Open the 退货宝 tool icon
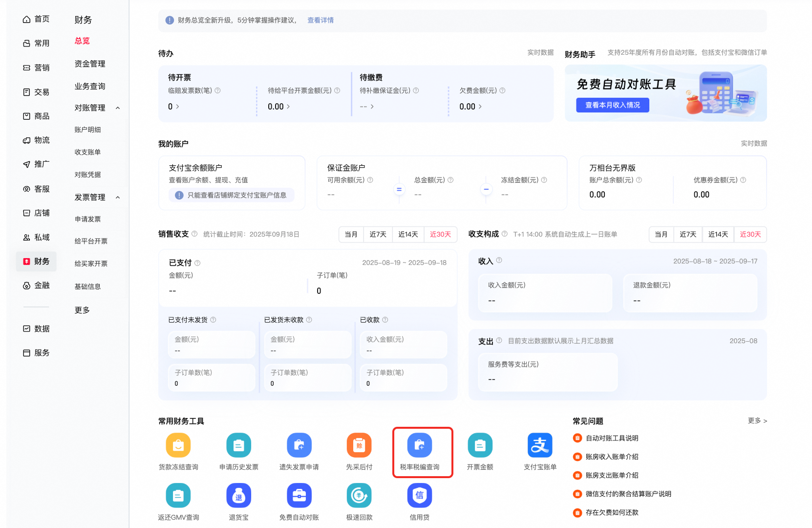Screen dimensions: 812x528 (x=239, y=496)
